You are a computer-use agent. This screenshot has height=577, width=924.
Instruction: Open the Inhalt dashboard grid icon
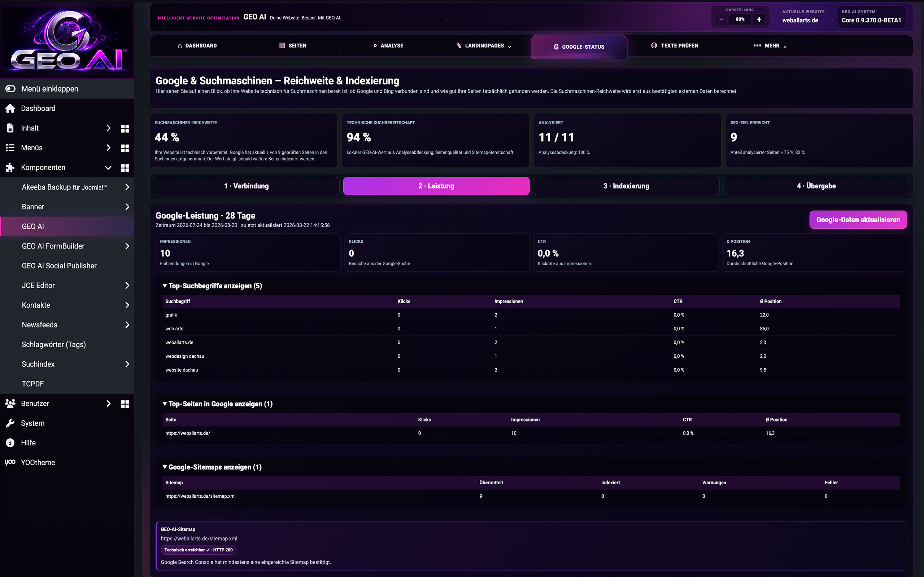pos(125,128)
